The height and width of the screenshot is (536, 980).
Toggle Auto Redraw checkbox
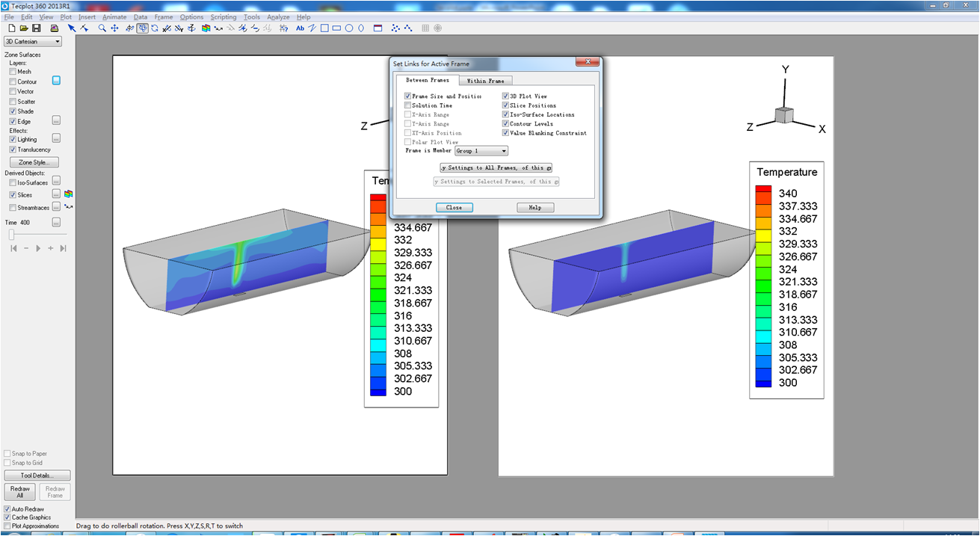click(x=7, y=509)
